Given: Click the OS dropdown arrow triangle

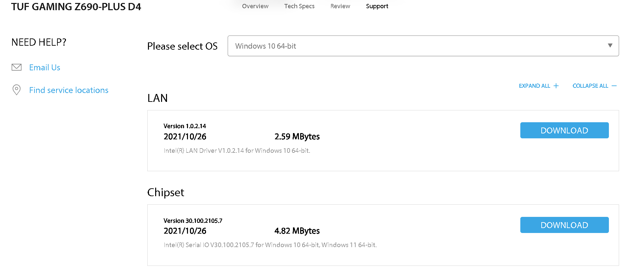Looking at the screenshot, I should 610,46.
